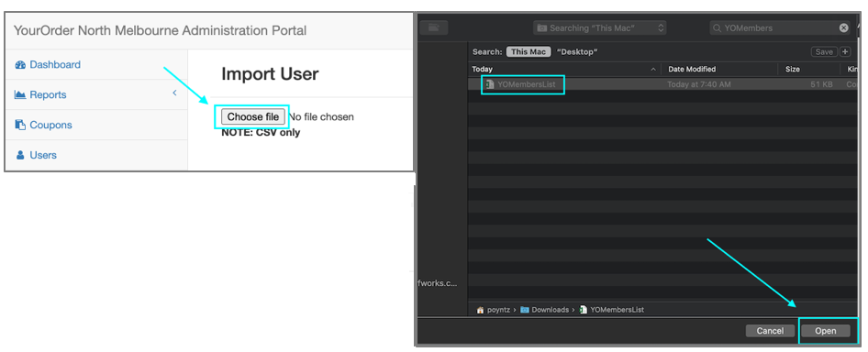Viewport: 868px width, 352px height.
Task: Click YOMembersList in the path bar
Action: [617, 310]
